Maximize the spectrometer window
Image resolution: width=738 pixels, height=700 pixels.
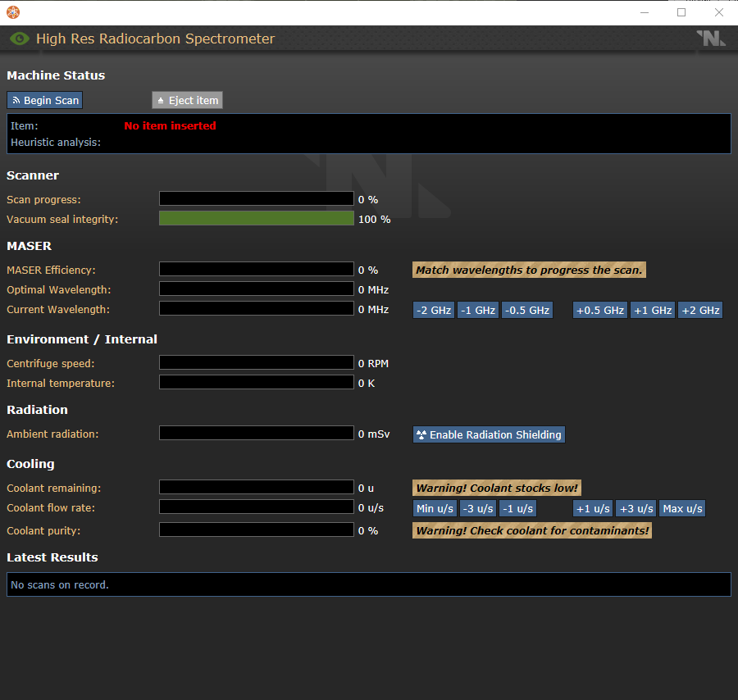(681, 12)
